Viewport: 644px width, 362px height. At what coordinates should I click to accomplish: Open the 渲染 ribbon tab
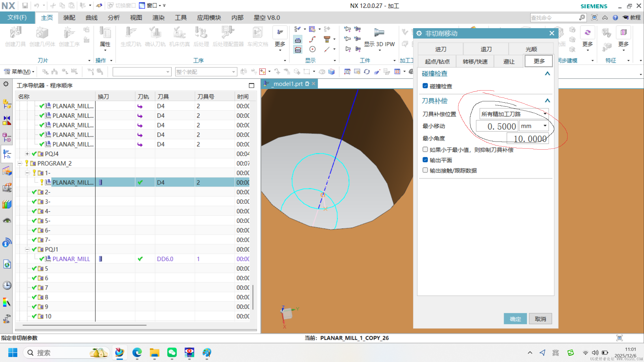pyautogui.click(x=158, y=18)
